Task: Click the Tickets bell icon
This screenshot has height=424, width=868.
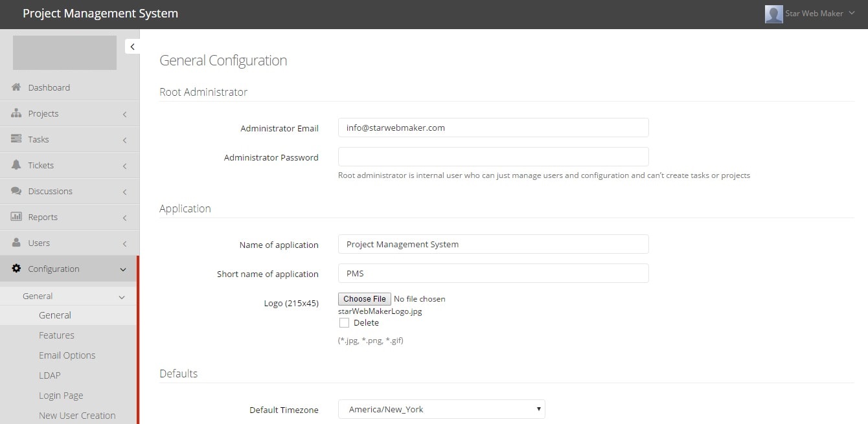Action: click(16, 165)
